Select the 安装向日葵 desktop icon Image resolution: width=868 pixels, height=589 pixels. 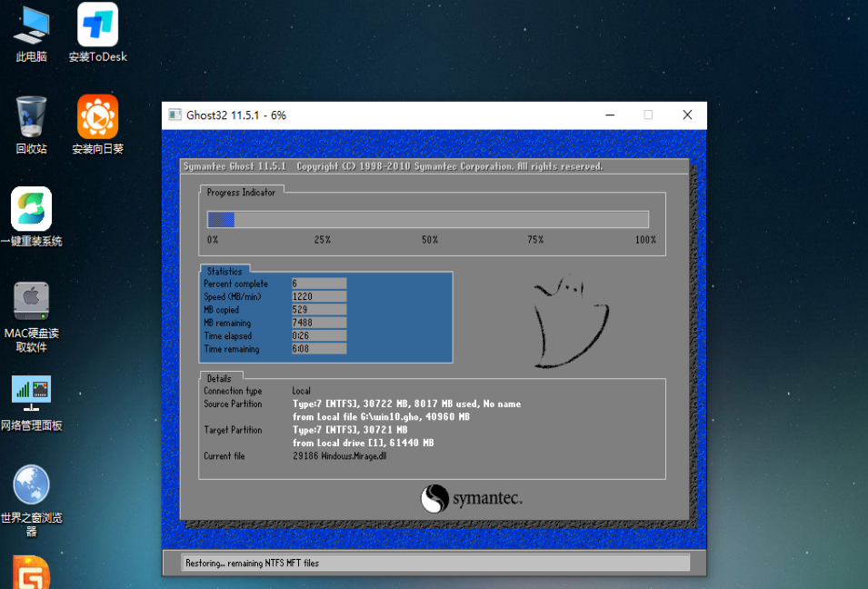point(97,125)
